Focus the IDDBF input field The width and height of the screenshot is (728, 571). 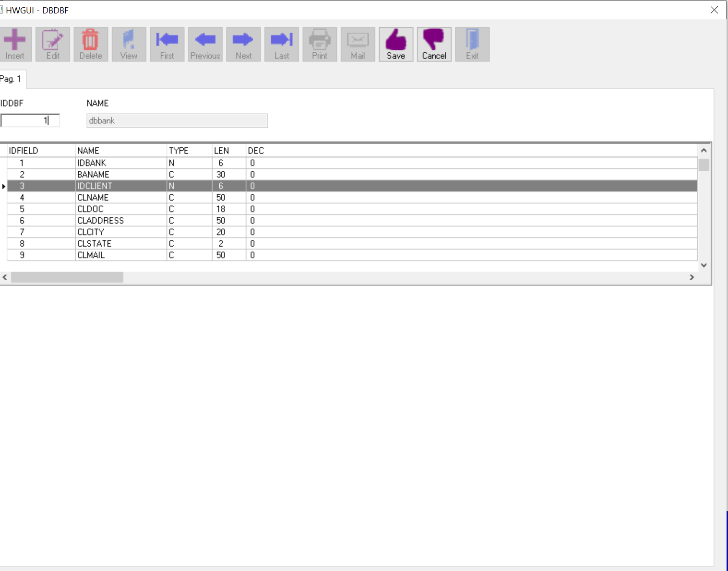pos(30,120)
